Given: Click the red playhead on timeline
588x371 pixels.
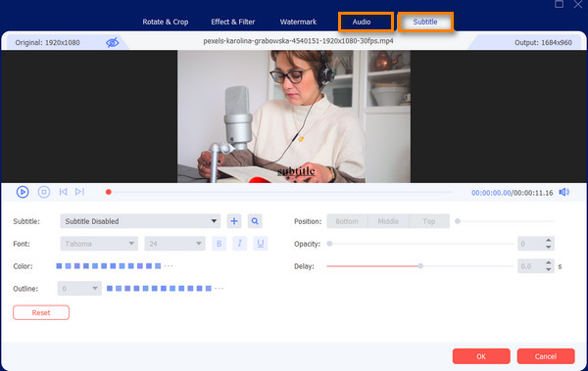Looking at the screenshot, I should 109,192.
